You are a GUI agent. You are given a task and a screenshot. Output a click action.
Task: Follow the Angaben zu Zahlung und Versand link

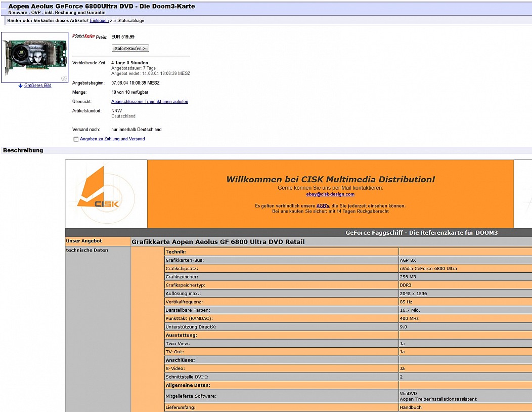click(x=112, y=139)
